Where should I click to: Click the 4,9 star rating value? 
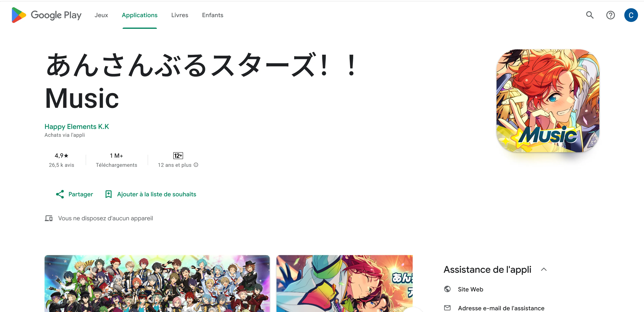pos(61,156)
